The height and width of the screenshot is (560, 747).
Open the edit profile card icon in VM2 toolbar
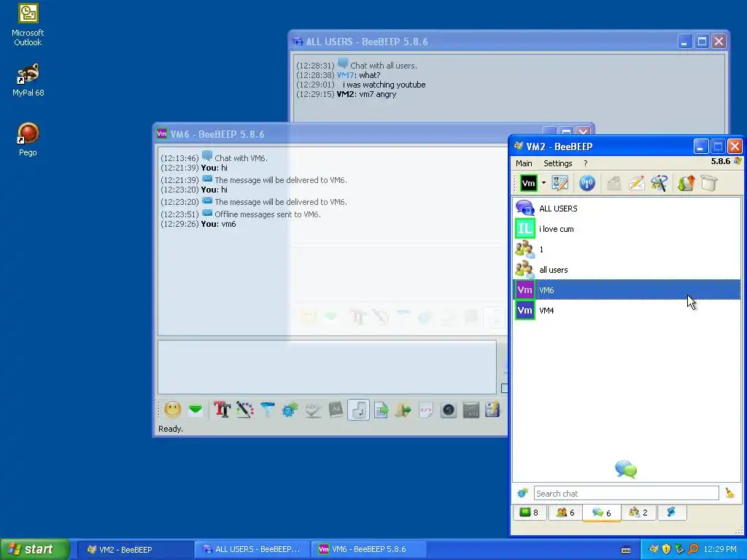coord(560,183)
